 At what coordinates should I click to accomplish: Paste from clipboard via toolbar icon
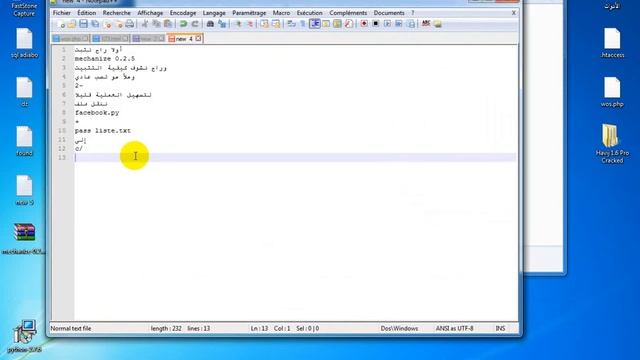click(167, 24)
